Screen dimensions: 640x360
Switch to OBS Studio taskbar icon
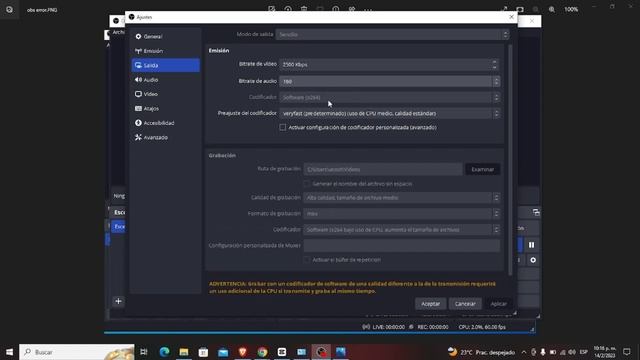pyautogui.click(x=321, y=352)
